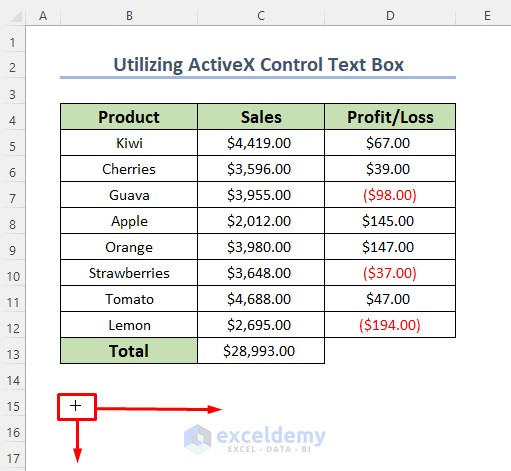
Task: Click the crosshair cursor in row 15
Action: pos(76,406)
